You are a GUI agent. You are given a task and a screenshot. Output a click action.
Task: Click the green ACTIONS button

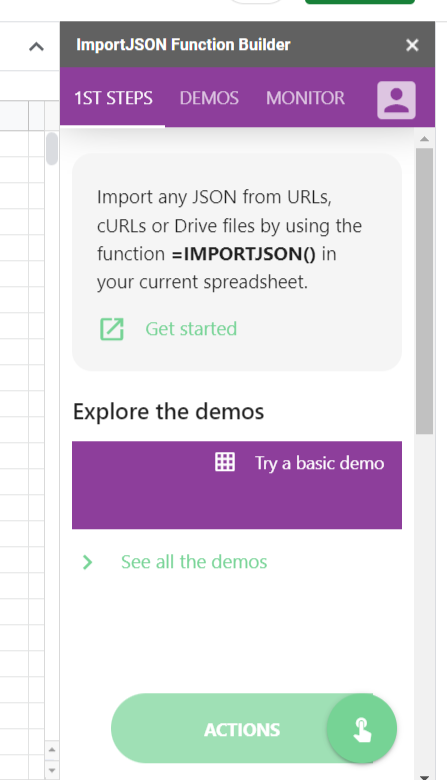[x=242, y=729]
